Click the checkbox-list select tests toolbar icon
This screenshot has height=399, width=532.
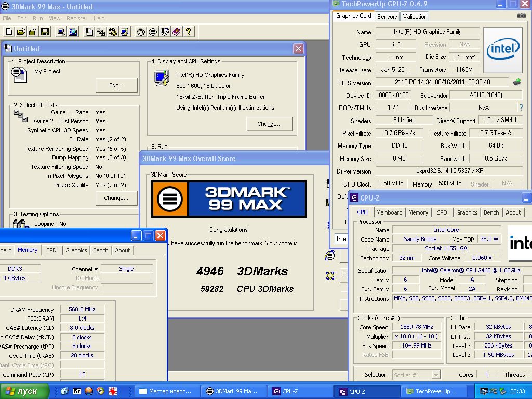(101, 32)
